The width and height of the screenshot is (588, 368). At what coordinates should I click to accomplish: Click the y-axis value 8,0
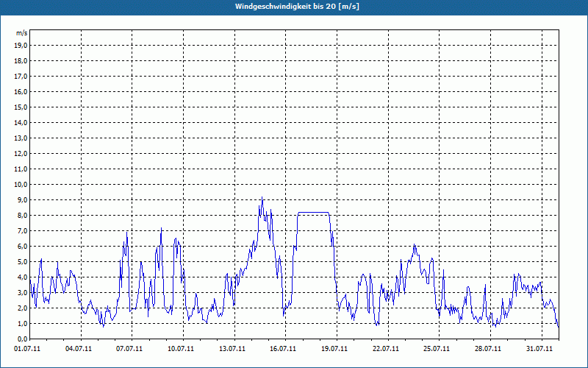coord(22,215)
